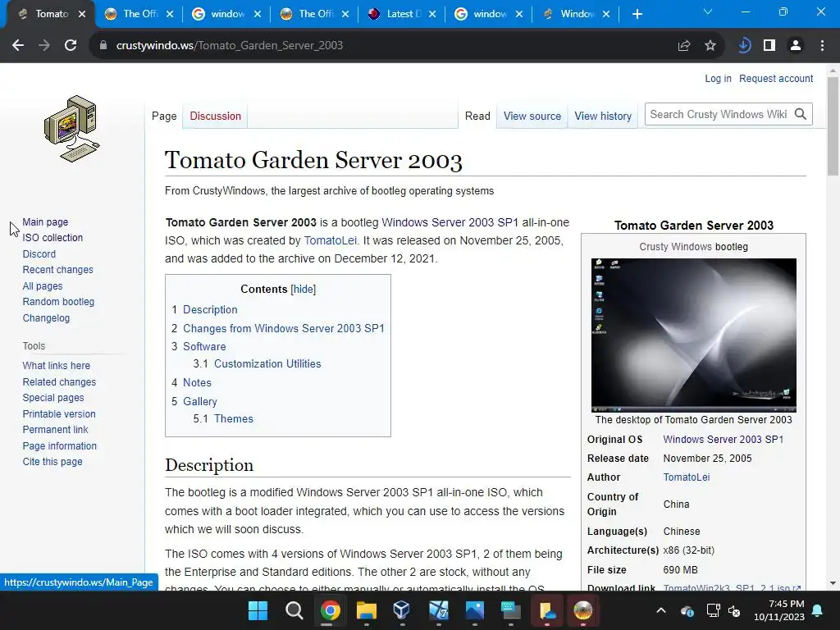Screen dimensions: 840x630
Task: Open the VirtualBox cube icon in taskbar
Action: click(402, 610)
